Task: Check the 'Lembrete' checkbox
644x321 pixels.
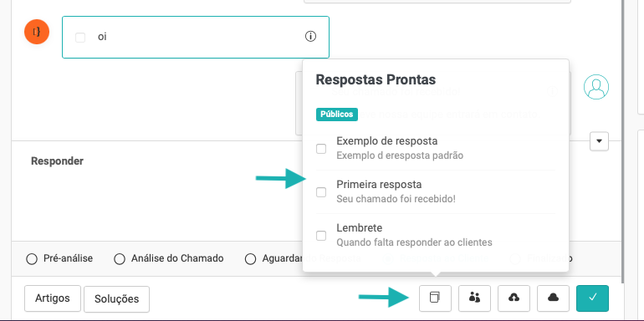Action: click(x=321, y=236)
